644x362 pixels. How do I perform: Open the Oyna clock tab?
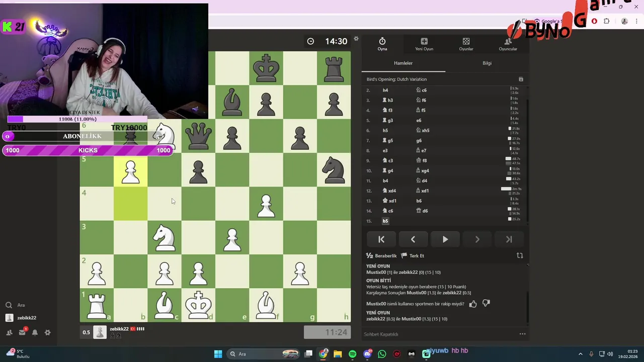tap(382, 44)
